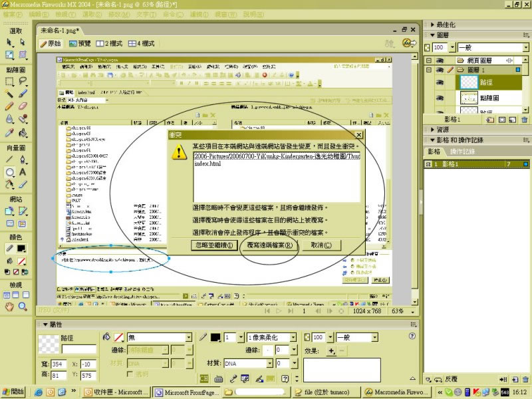
Task: Click the play button below canvas
Action: [x=279, y=311]
